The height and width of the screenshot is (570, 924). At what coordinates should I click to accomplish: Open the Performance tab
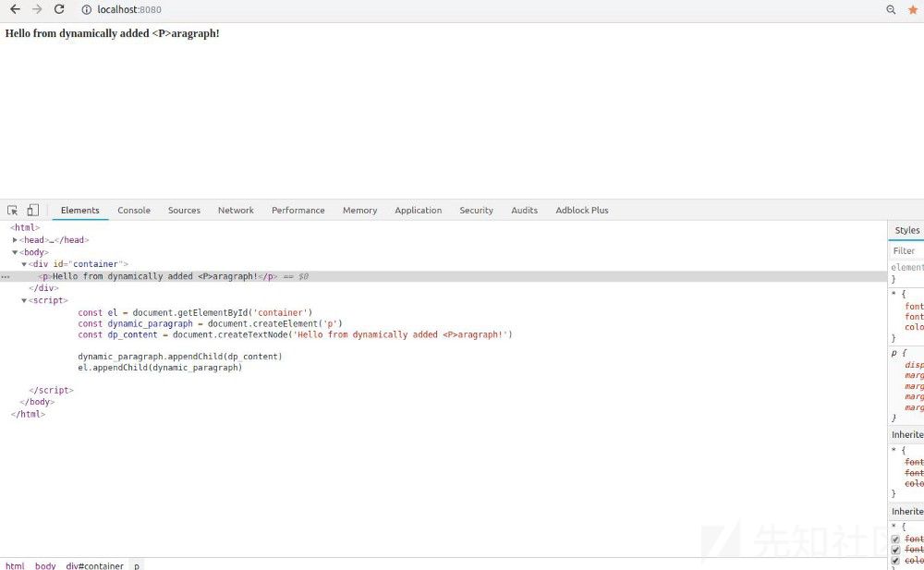(x=298, y=210)
